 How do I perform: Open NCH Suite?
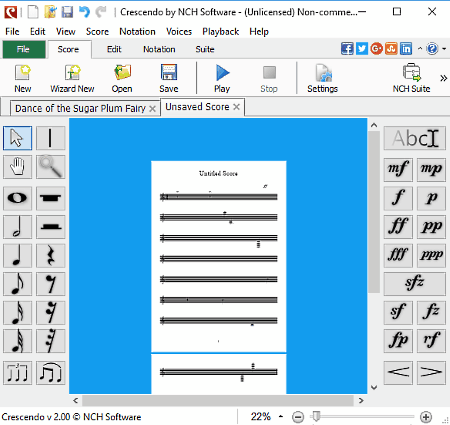[411, 79]
